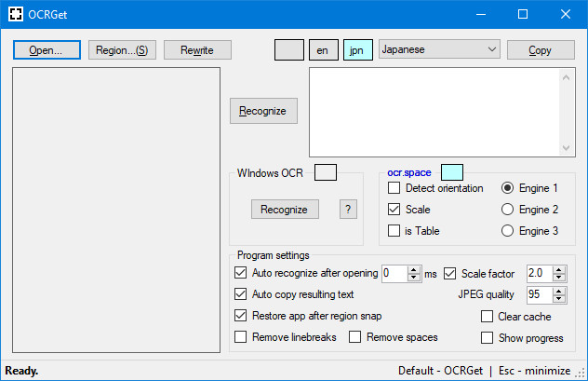Click Recognize in the Windows OCR group
The image size is (588, 381).
(285, 209)
